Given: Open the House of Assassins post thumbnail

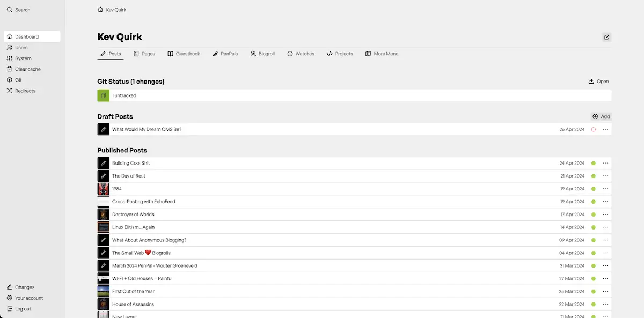Looking at the screenshot, I should pyautogui.click(x=104, y=304).
